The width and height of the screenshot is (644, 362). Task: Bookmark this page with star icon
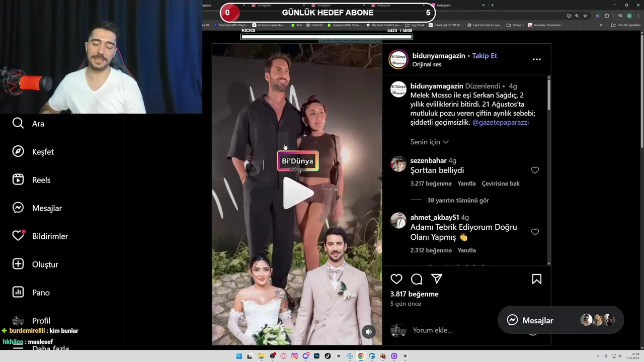tap(585, 16)
